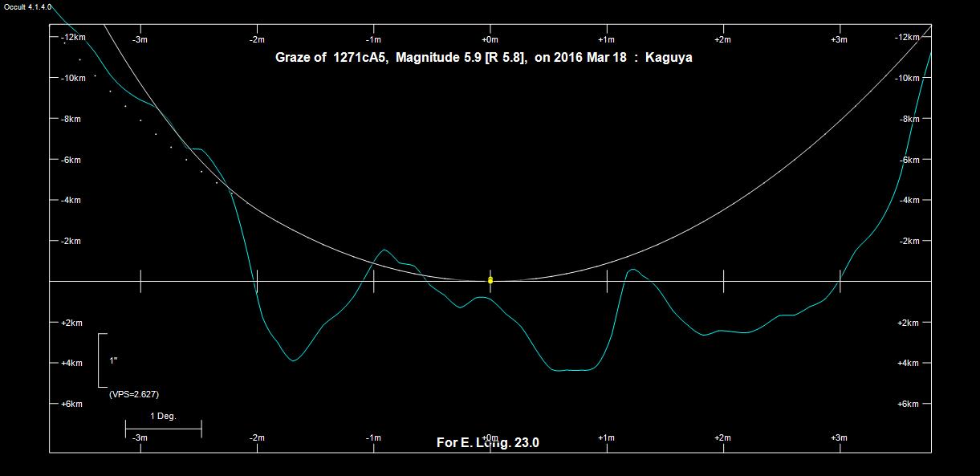Click the +6km label on right axis

[x=907, y=405]
